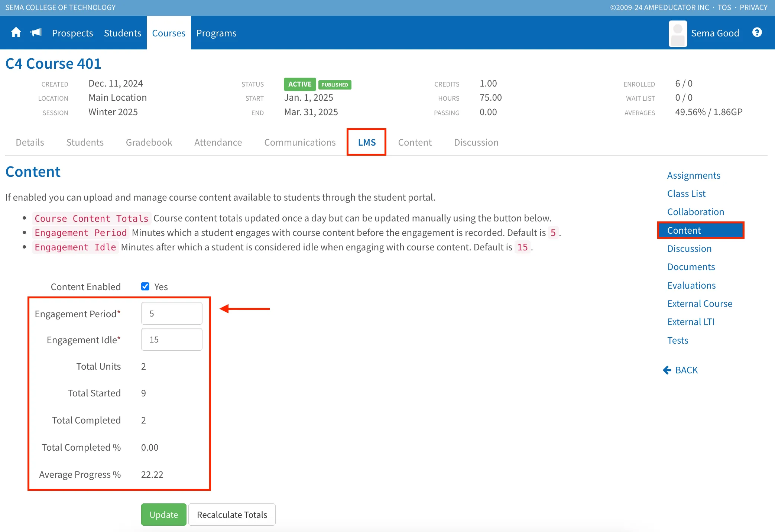Switch to the Details tab

(x=30, y=142)
